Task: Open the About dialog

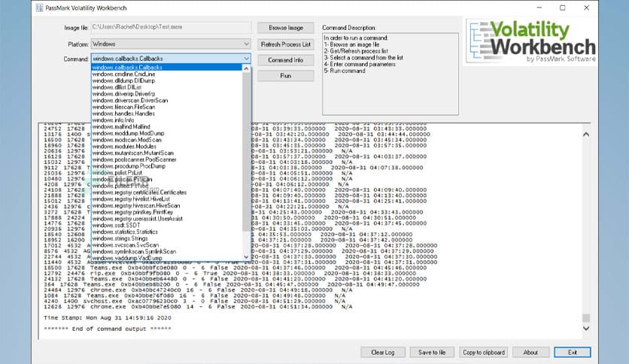Action: [530, 353]
